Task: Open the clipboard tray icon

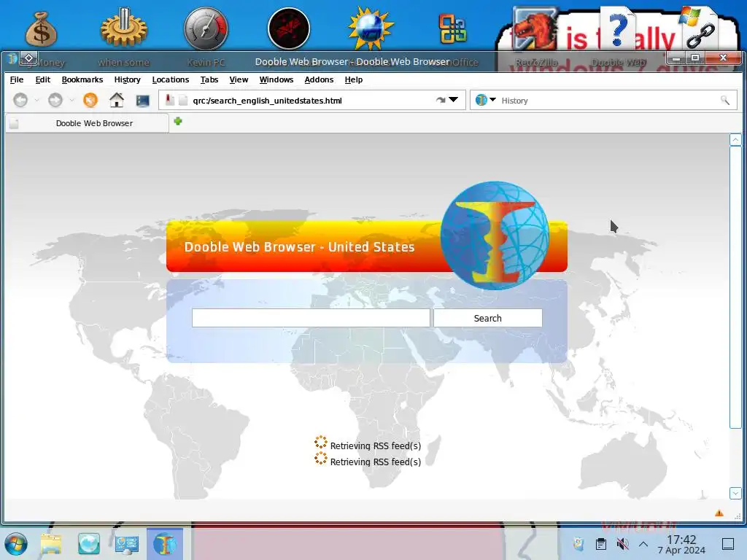Action: point(601,544)
